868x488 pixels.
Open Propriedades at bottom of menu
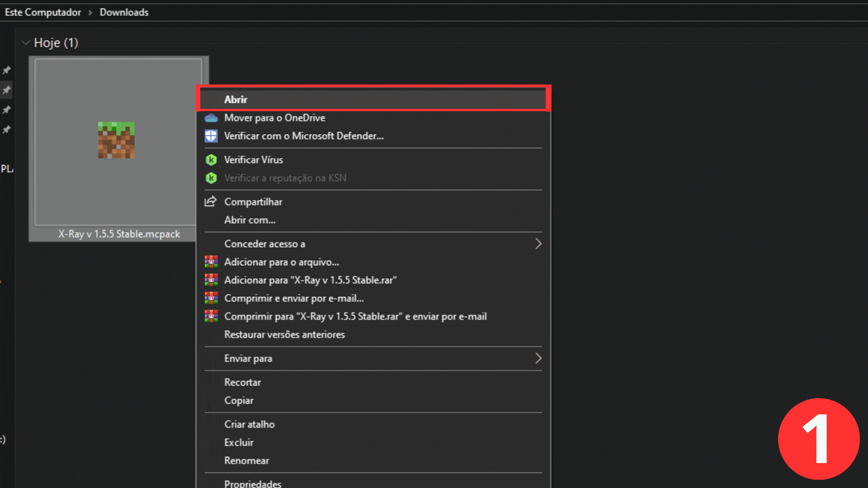tap(253, 483)
